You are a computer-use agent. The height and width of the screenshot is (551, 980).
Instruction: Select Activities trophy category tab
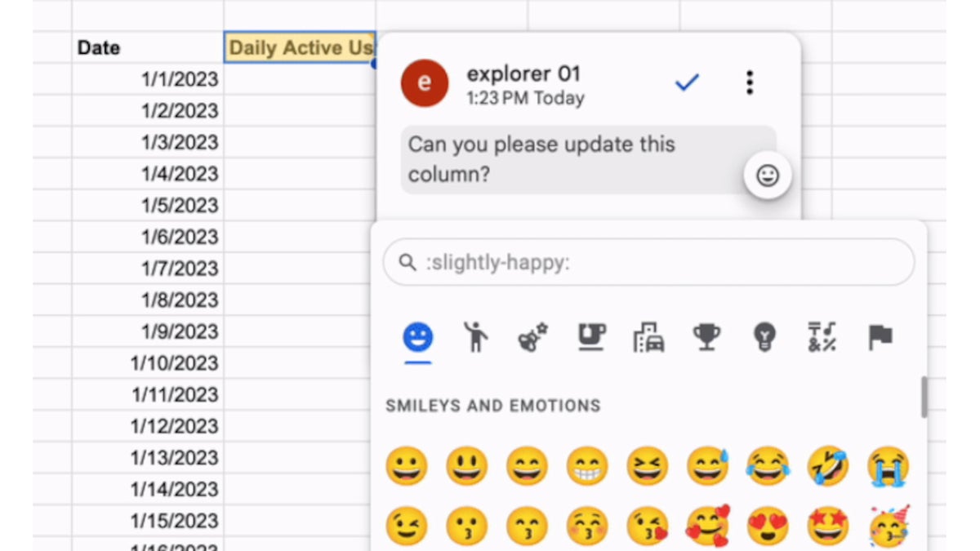point(706,336)
